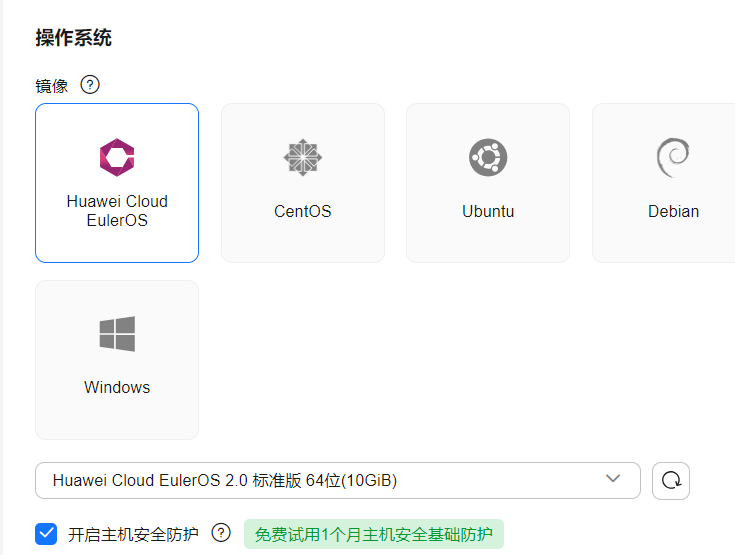
Task: Select the Debian image card
Action: tap(664, 183)
